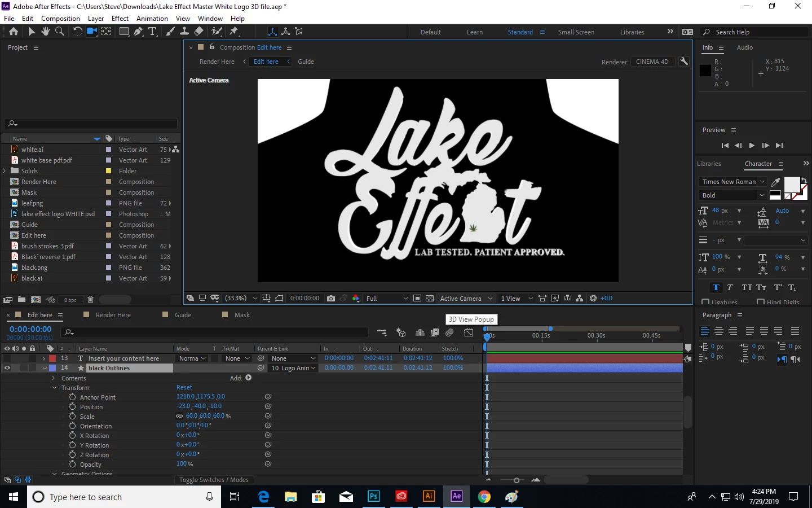This screenshot has height=508, width=812.
Task: Expand the Contents property group
Action: tap(54, 378)
